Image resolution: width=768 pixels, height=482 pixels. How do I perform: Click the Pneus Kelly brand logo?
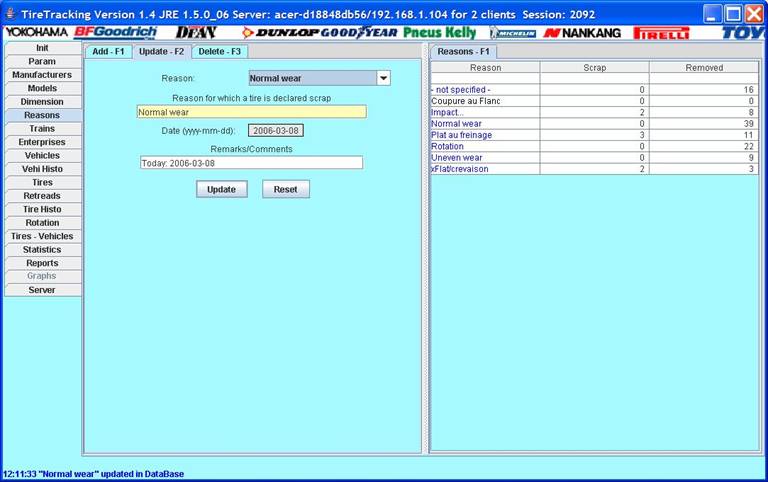pyautogui.click(x=440, y=33)
